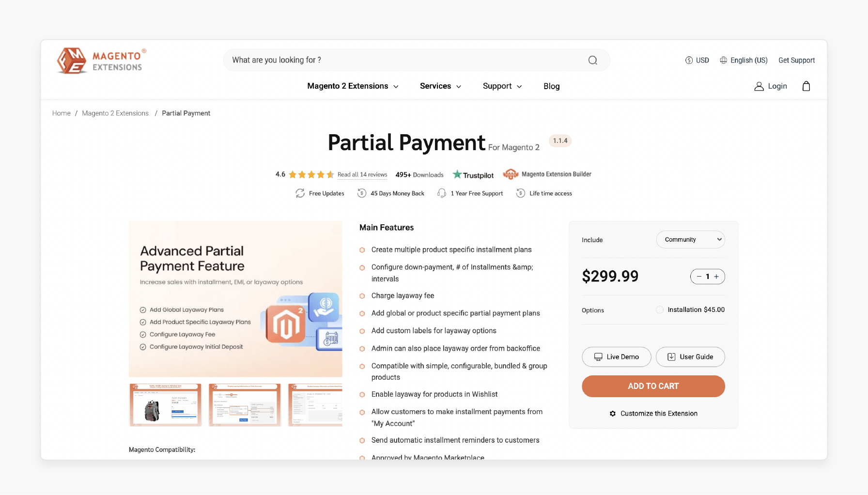Go to Home breadcrumb
The height and width of the screenshot is (495, 868).
62,113
